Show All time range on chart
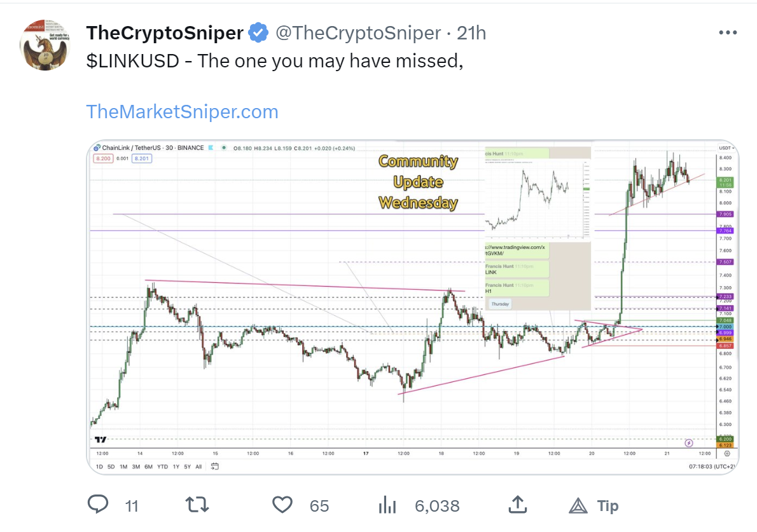Image resolution: width=757 pixels, height=532 pixels. pos(198,467)
